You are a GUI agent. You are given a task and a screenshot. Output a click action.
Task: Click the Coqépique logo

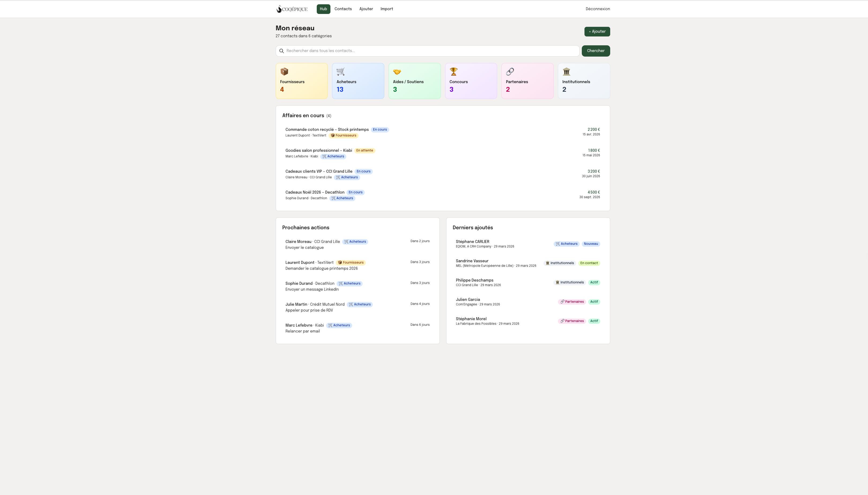pyautogui.click(x=292, y=9)
